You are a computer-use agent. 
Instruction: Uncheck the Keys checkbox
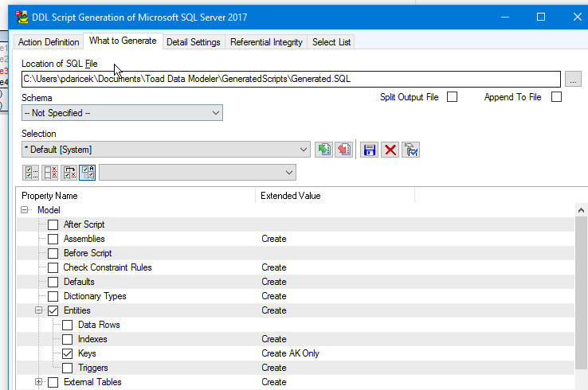[67, 353]
